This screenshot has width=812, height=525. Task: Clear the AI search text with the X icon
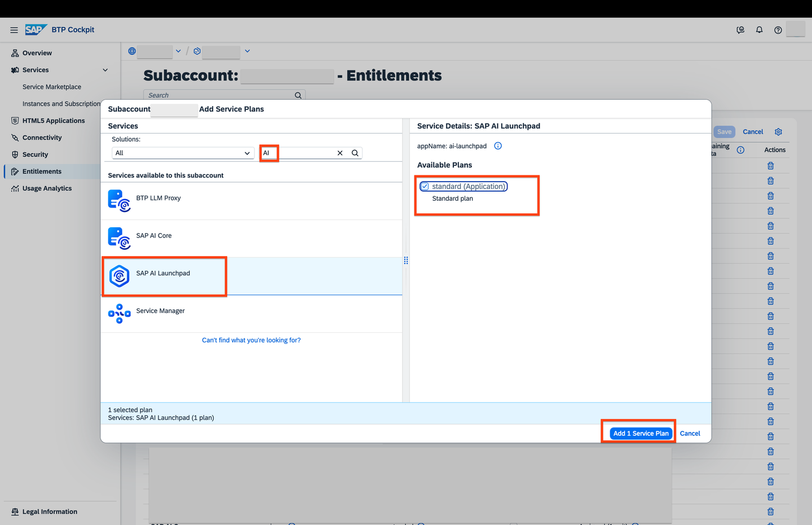pos(340,153)
